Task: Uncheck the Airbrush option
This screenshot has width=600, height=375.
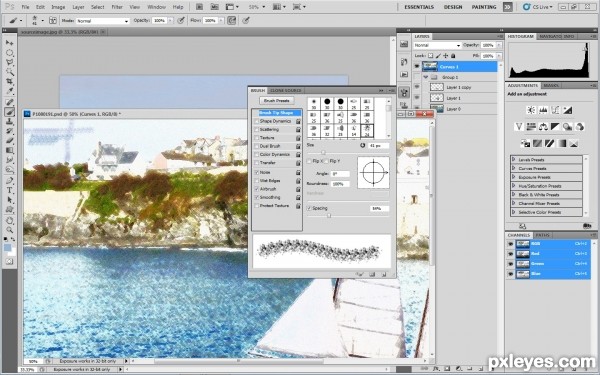Action: 257,189
